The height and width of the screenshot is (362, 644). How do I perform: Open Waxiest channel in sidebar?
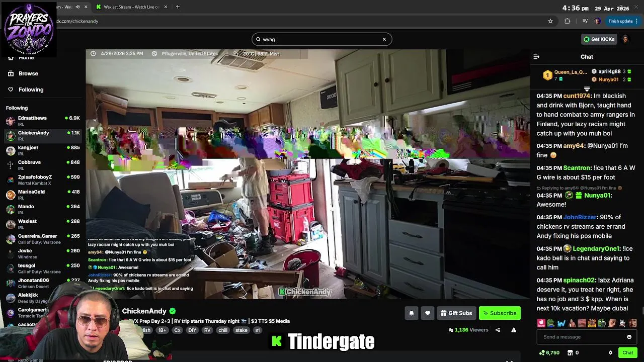43,224
